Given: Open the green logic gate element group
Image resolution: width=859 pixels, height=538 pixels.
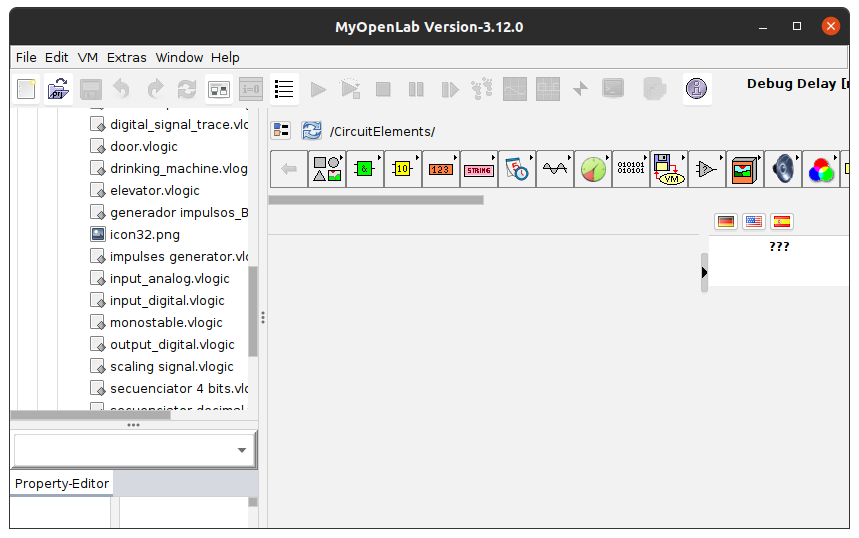Looking at the screenshot, I should pos(365,169).
